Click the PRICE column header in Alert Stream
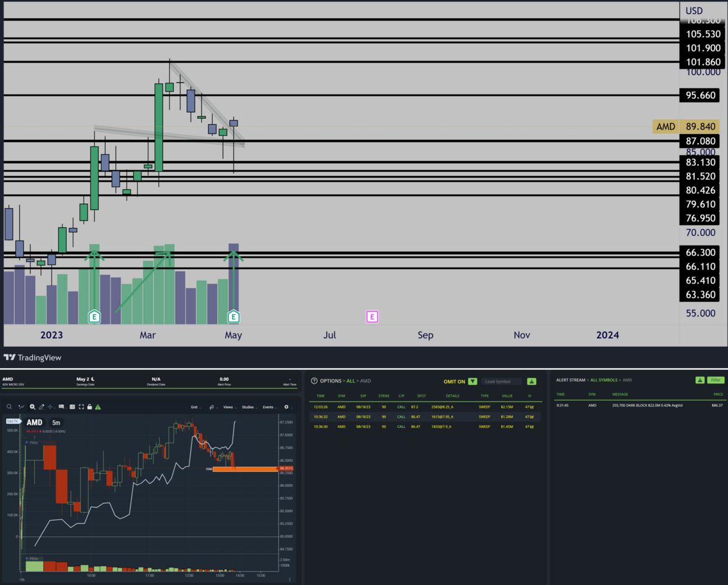This screenshot has height=585, width=728. pos(718,394)
